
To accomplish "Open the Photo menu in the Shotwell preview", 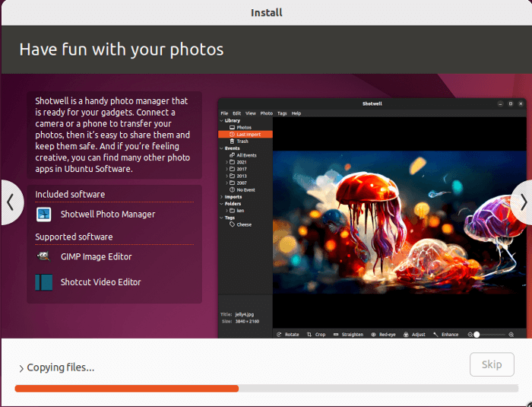I will [x=267, y=113].
